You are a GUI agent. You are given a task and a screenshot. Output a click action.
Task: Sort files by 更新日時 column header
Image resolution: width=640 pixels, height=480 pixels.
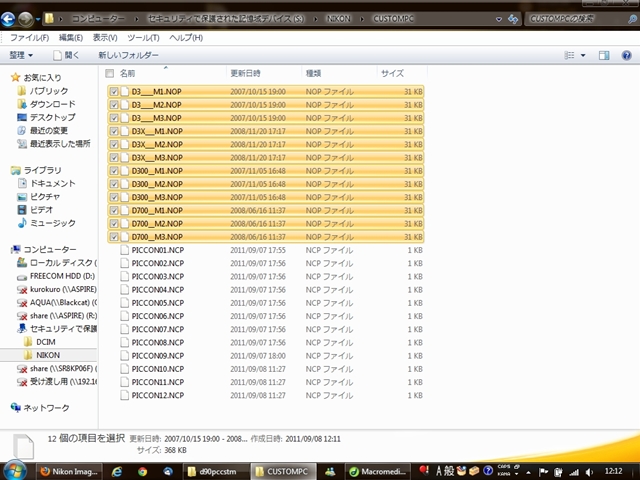click(245, 74)
